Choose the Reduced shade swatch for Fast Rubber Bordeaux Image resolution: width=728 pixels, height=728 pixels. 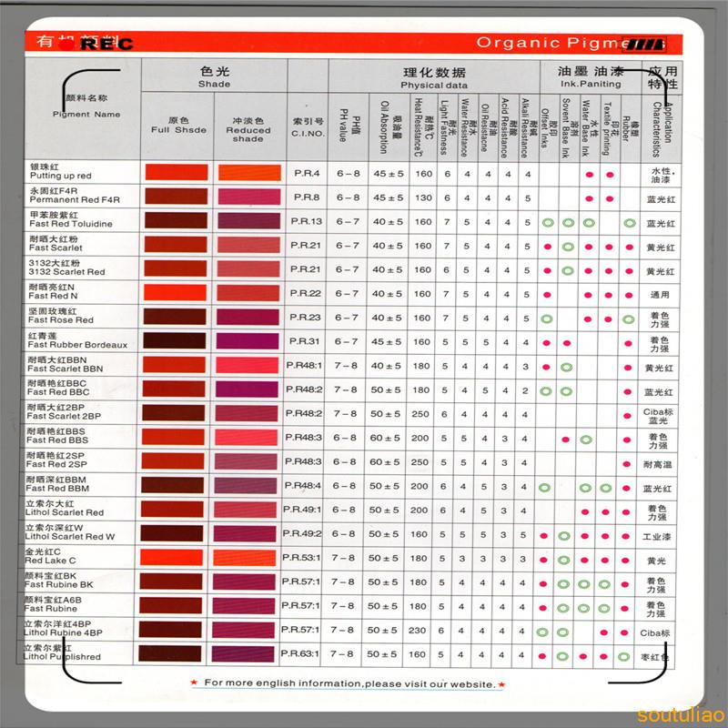[x=248, y=341]
